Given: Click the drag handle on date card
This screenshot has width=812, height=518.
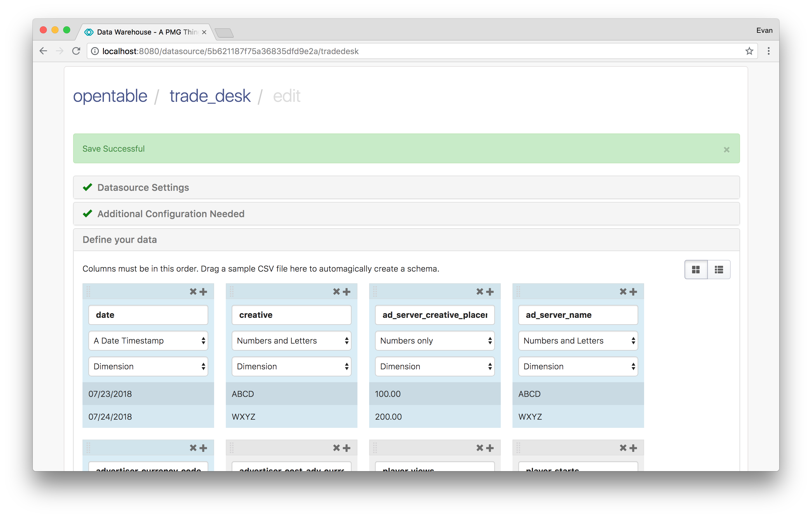Looking at the screenshot, I should 88,291.
